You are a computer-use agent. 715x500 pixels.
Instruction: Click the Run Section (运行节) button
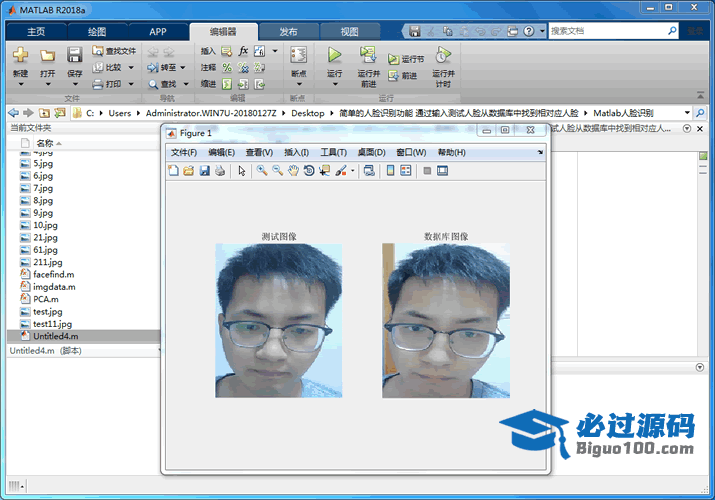click(x=406, y=59)
